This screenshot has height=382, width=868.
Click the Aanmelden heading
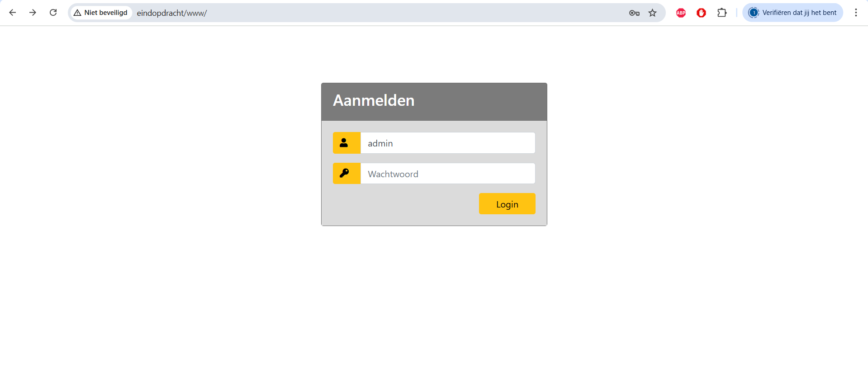coord(374,100)
